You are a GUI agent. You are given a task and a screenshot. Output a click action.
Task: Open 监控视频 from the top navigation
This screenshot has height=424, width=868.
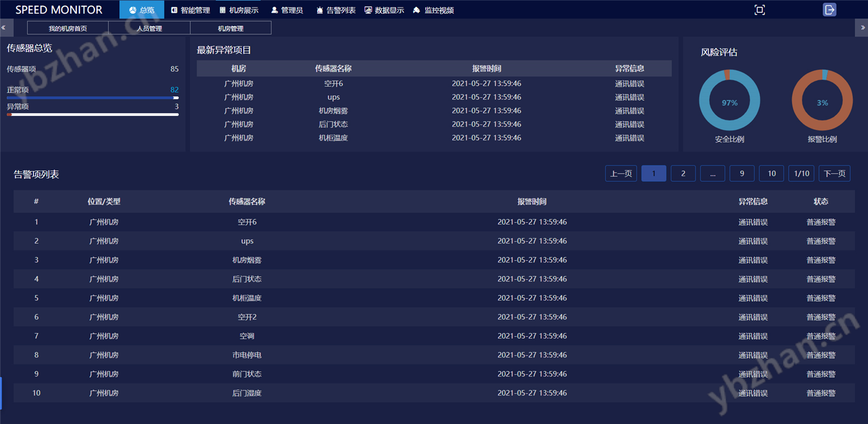(433, 10)
